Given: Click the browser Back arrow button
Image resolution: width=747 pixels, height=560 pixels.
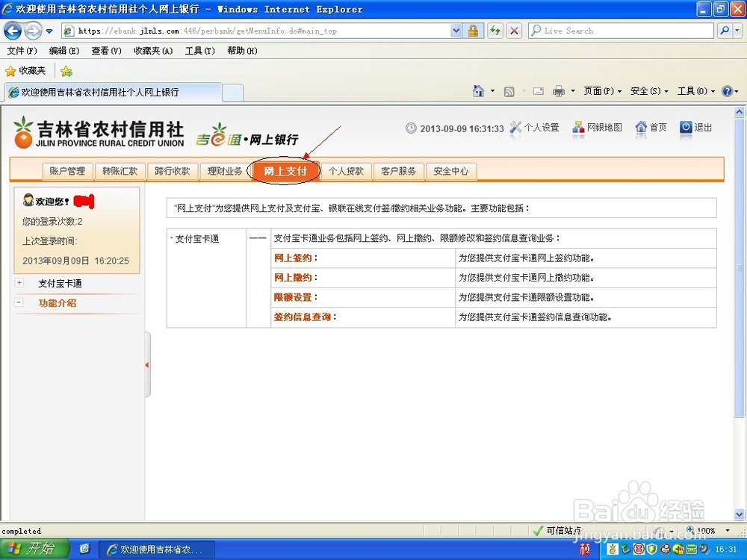Looking at the screenshot, I should [x=13, y=31].
